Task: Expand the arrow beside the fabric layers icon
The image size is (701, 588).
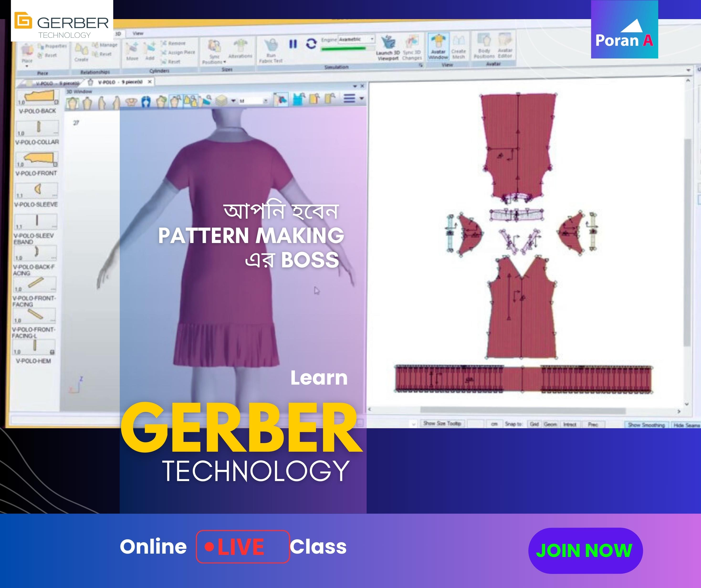Action: 233,101
